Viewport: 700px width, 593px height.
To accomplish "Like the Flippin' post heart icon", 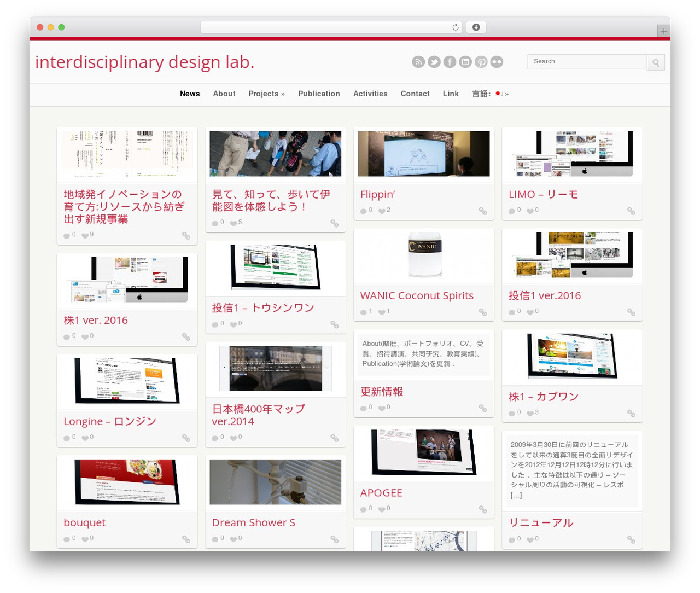I will (381, 211).
